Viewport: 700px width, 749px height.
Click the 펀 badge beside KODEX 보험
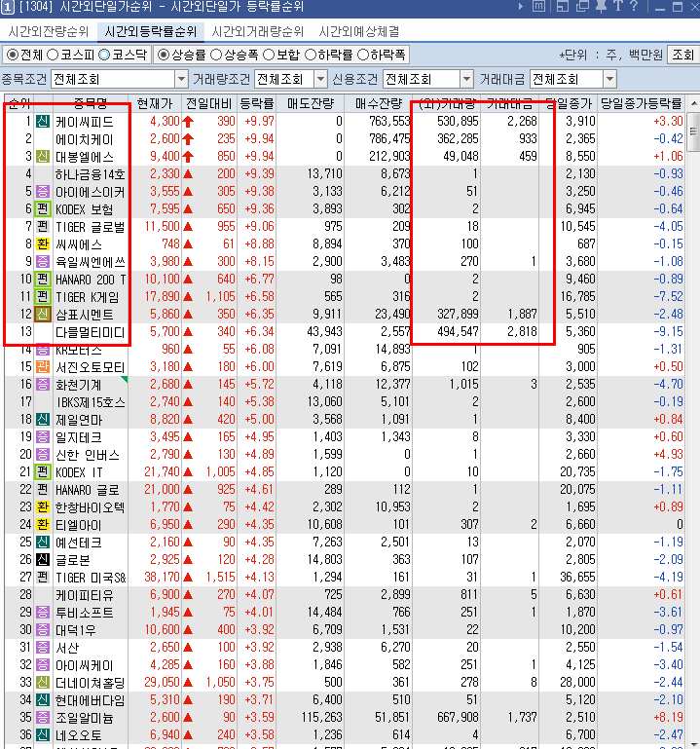43,208
